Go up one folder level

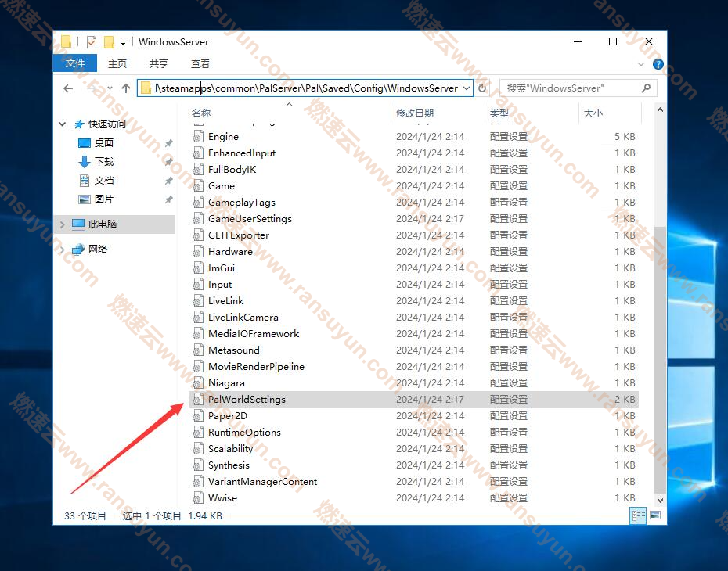click(126, 88)
